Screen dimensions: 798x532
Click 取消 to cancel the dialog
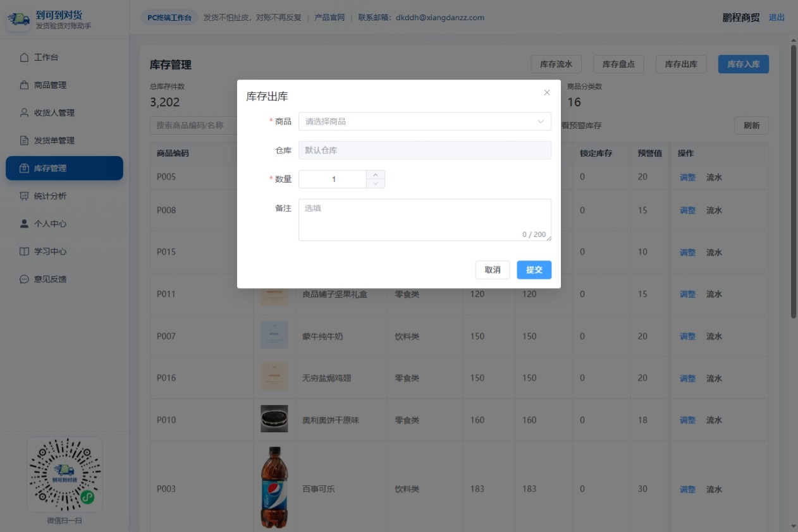pyautogui.click(x=493, y=270)
